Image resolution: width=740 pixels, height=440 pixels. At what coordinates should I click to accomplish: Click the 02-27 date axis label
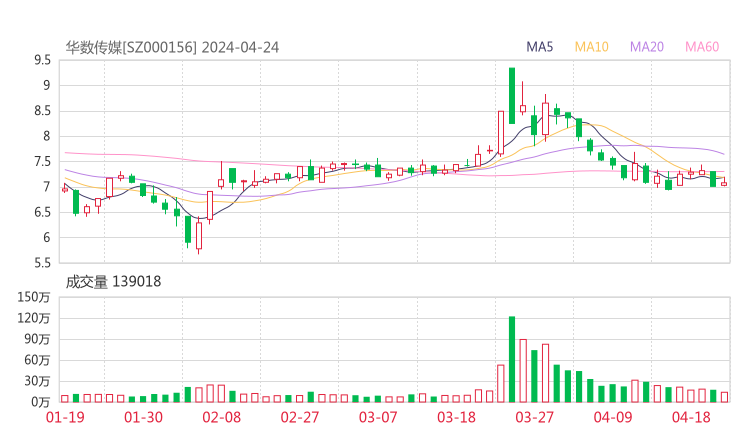tap(300, 417)
